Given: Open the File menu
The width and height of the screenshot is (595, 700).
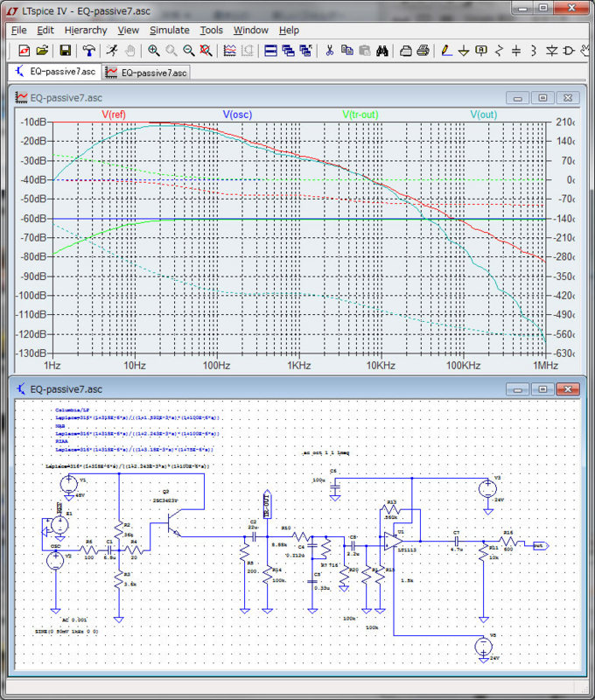Looking at the screenshot, I should (x=18, y=30).
